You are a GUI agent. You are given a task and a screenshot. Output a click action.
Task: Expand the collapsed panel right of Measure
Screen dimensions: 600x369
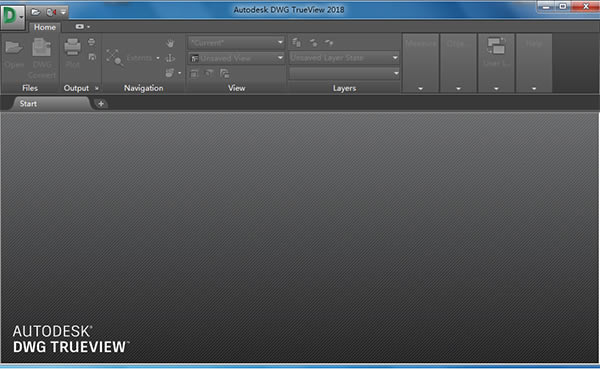click(458, 89)
